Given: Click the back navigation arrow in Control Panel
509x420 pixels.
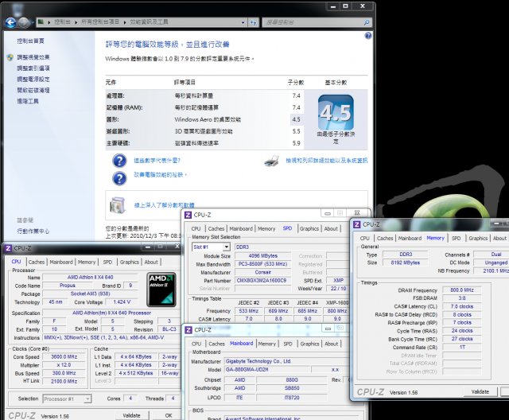Looking at the screenshot, I should [x=10, y=22].
